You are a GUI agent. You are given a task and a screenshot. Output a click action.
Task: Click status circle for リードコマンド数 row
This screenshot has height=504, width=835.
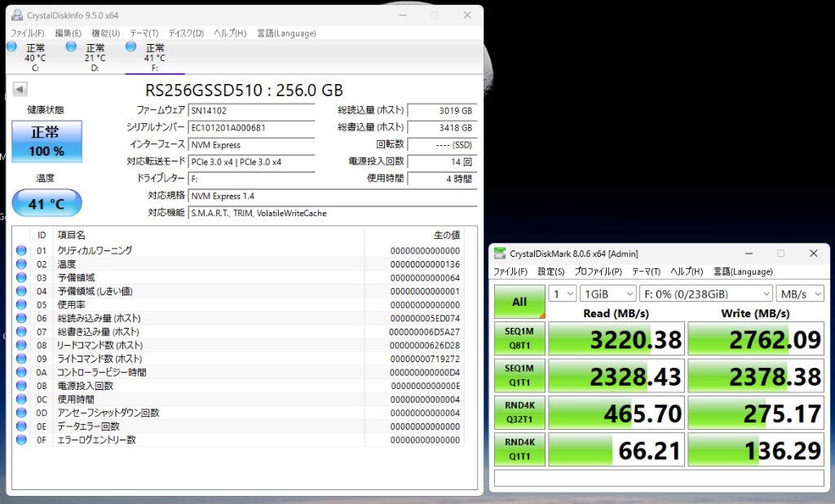tap(21, 345)
